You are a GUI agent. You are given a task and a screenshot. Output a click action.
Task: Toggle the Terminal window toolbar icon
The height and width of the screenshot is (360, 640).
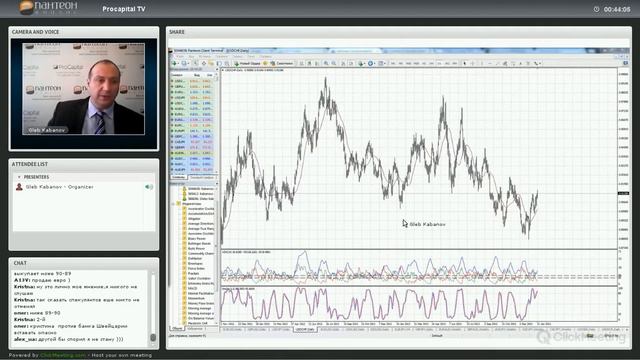(x=219, y=63)
